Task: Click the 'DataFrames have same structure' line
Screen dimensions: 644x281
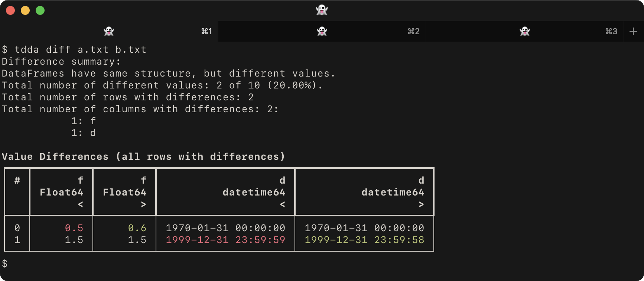Action: pos(169,73)
